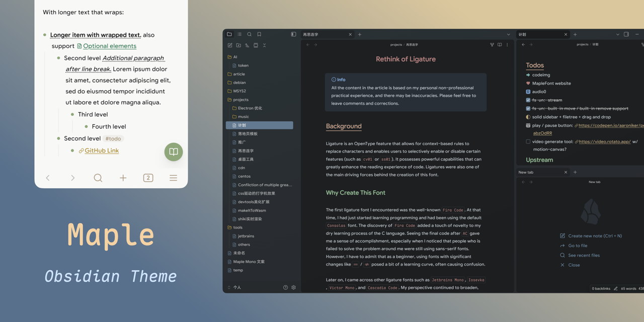The height and width of the screenshot is (322, 644).
Task: Toggle left sidebar collapse icon
Action: coord(293,34)
